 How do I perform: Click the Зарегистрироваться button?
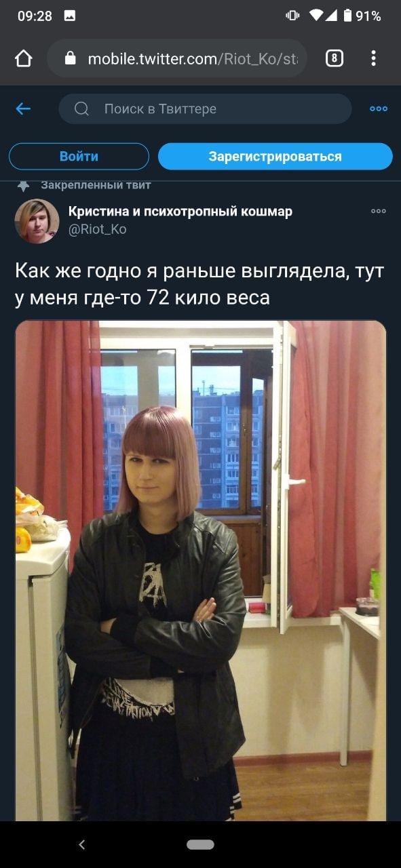tap(275, 156)
